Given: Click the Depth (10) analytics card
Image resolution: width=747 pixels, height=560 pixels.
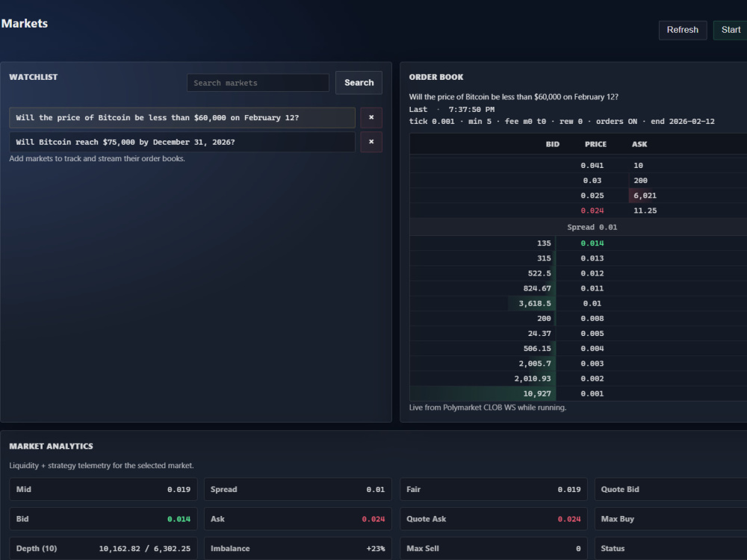Looking at the screenshot, I should click(103, 549).
